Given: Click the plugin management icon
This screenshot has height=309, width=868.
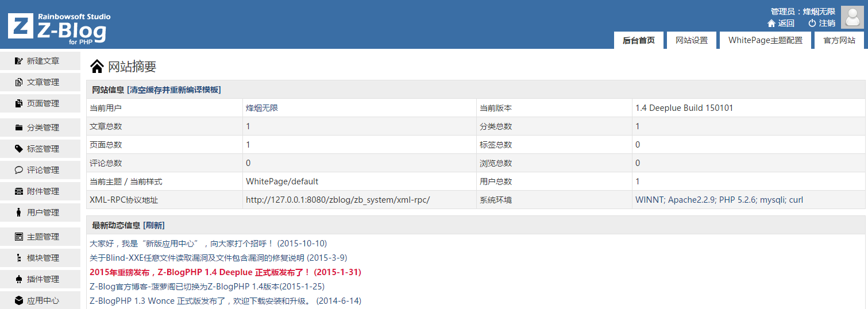Looking at the screenshot, I should click(19, 279).
